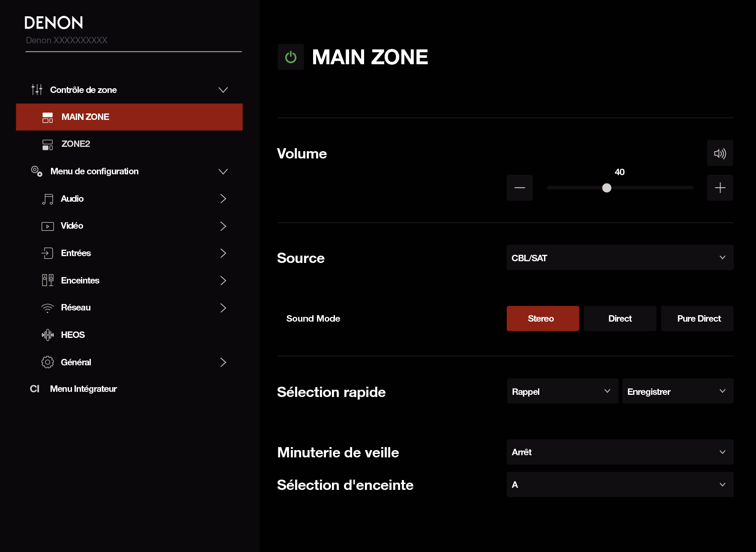Open Menu Intégrateur link
Image resolution: width=756 pixels, height=552 pixels.
83,389
